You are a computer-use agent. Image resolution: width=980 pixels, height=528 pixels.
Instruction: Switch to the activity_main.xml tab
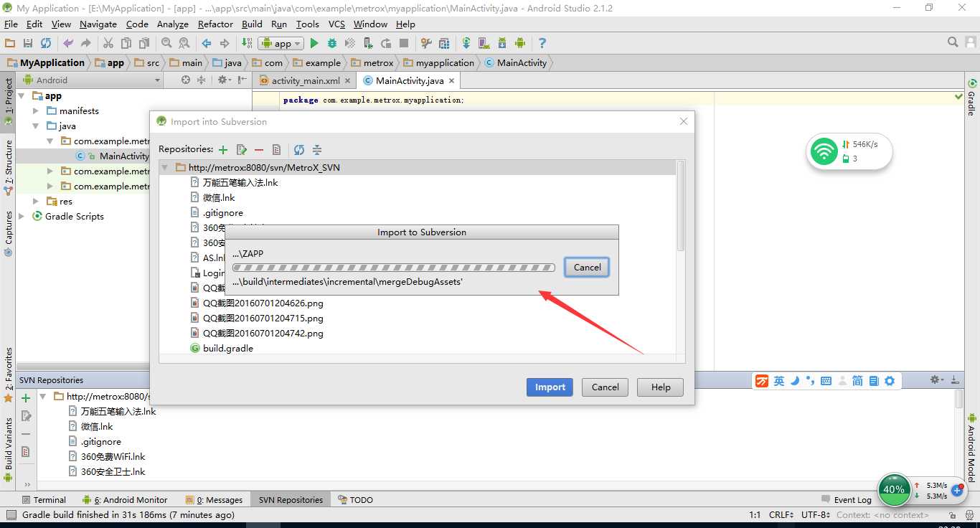point(305,80)
